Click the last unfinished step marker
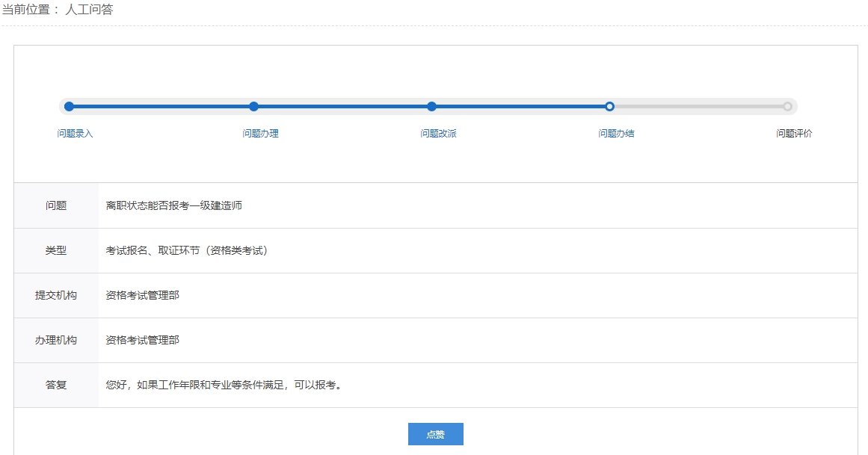This screenshot has height=455, width=868. (x=788, y=106)
